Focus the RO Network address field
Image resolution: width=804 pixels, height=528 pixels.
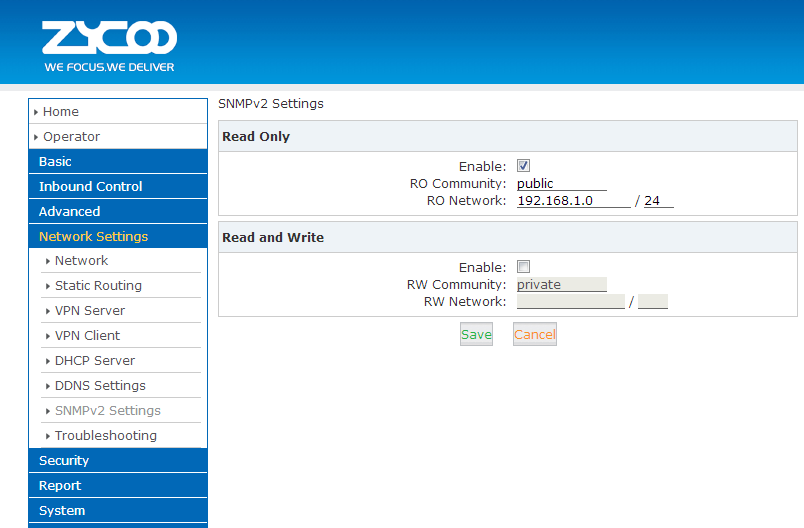(573, 201)
